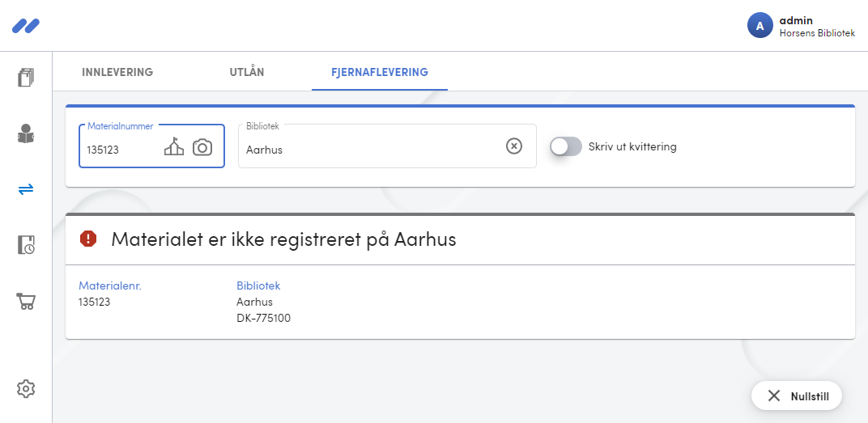Open the admin user avatar menu
The image size is (868, 423).
click(x=760, y=25)
